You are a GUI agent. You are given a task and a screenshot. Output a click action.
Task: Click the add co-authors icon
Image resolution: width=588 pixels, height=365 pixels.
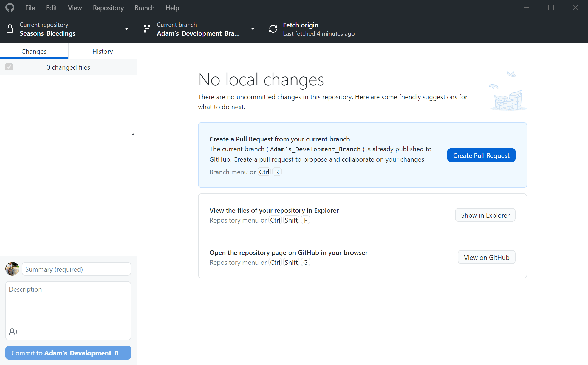(x=13, y=332)
